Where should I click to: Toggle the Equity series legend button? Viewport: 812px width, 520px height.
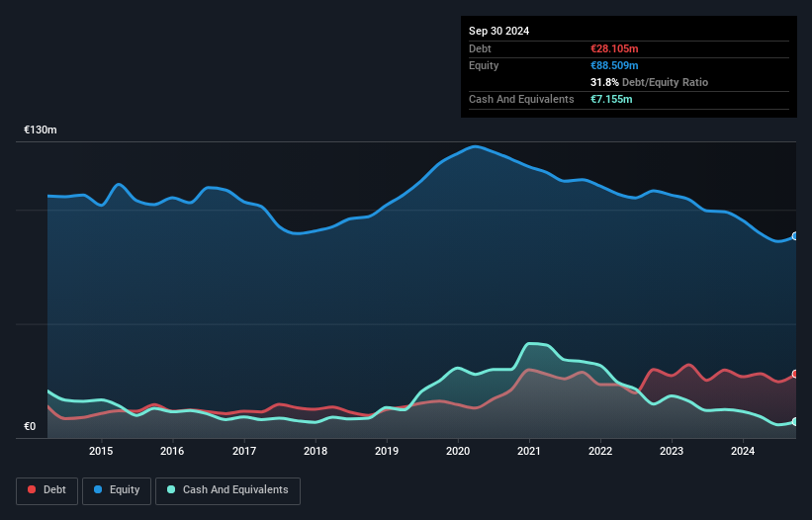pyautogui.click(x=117, y=490)
